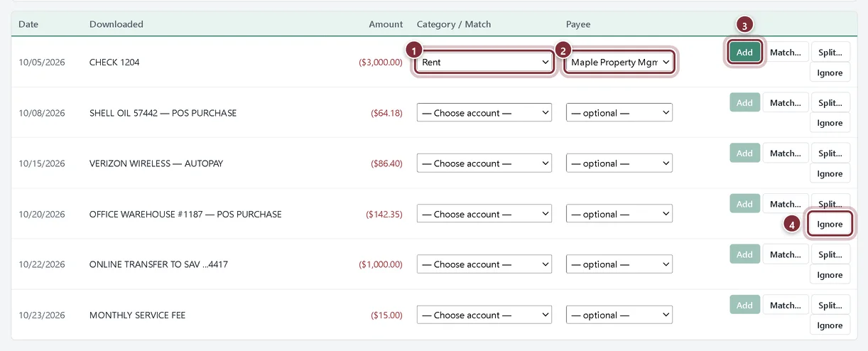The image size is (868, 351).
Task: Match the VERIZON WIRELESS transaction
Action: tap(786, 153)
